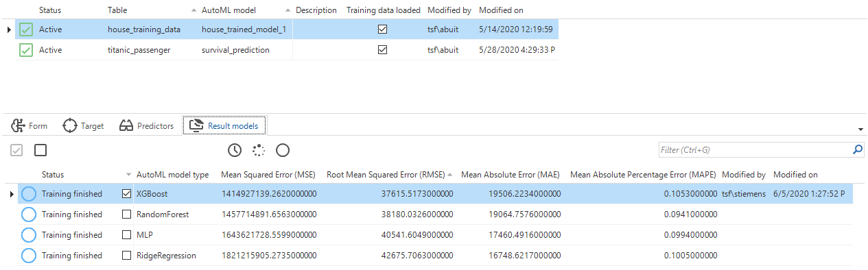
Task: Click MAPE value 0.1053000000
Action: click(690, 194)
